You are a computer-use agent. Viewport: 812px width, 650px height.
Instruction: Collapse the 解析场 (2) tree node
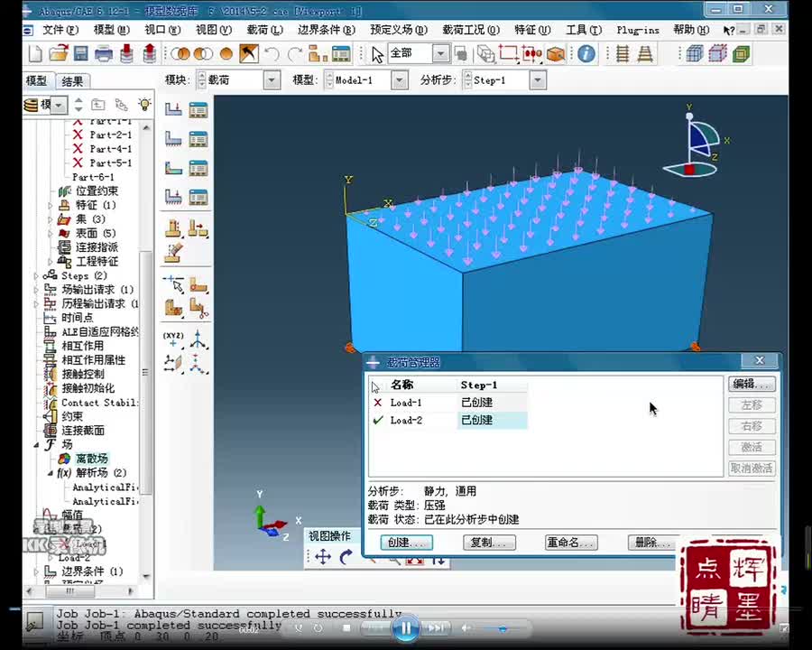tap(51, 473)
